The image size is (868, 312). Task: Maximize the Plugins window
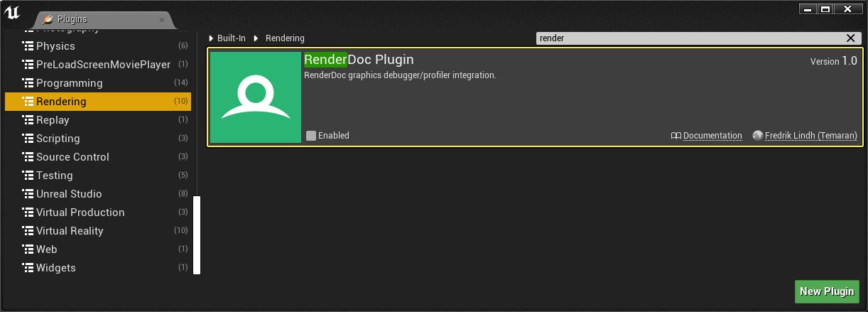[825, 9]
